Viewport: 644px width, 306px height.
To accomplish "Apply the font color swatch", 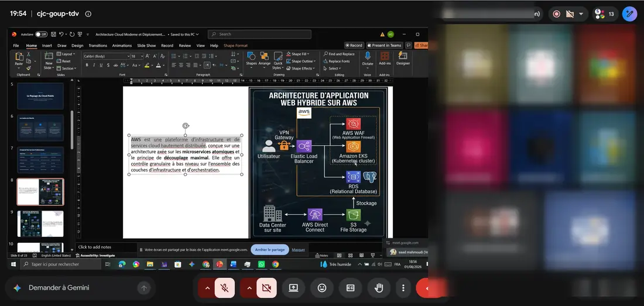I will click(158, 65).
